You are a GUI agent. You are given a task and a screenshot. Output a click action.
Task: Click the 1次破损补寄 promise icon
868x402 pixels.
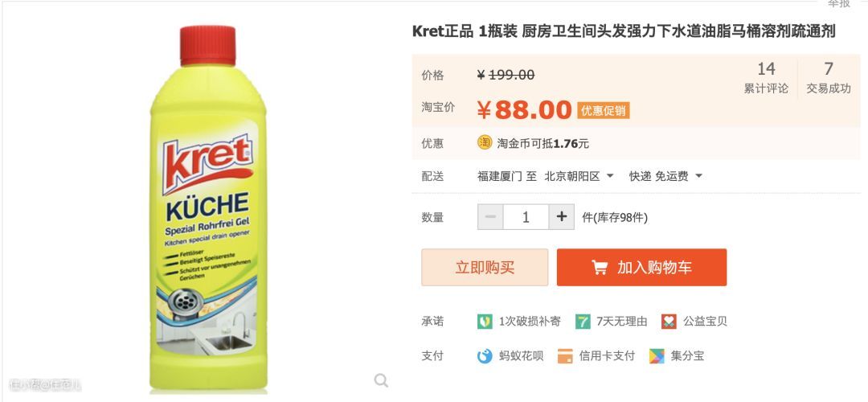coord(485,321)
